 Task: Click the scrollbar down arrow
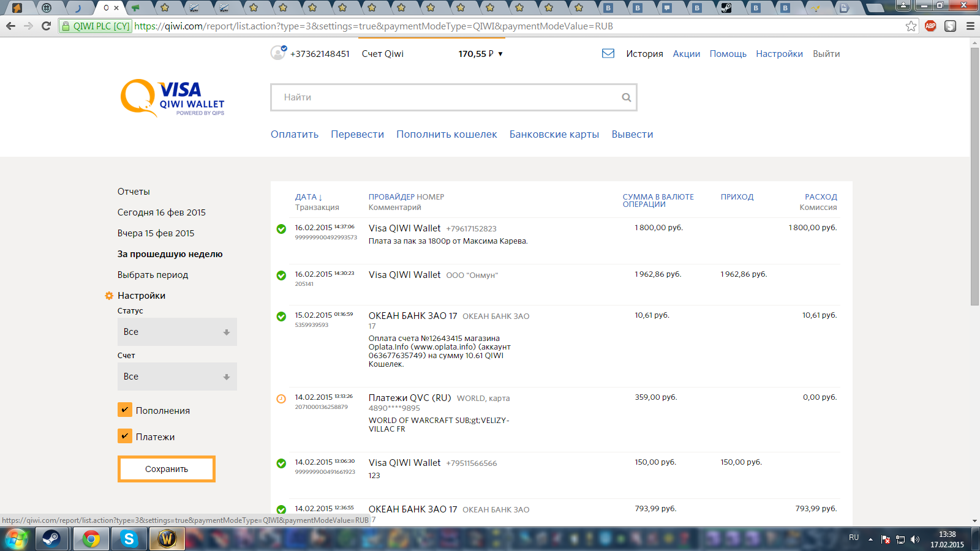click(x=974, y=521)
